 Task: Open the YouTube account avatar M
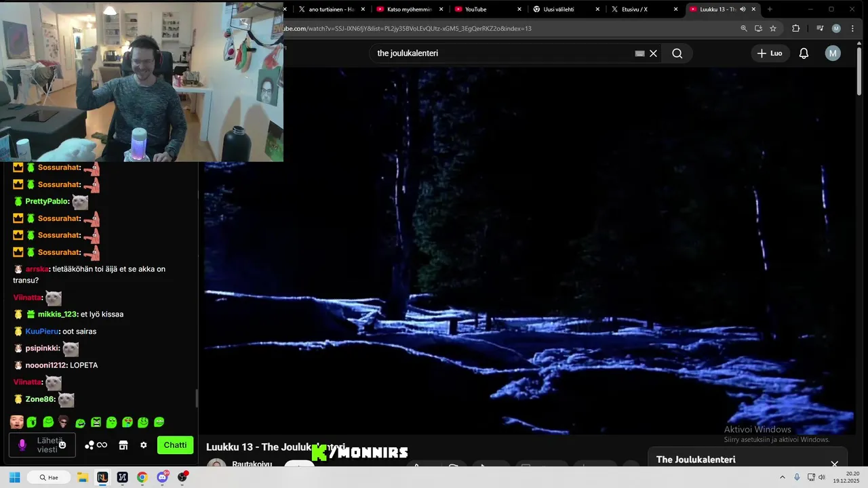pyautogui.click(x=833, y=54)
